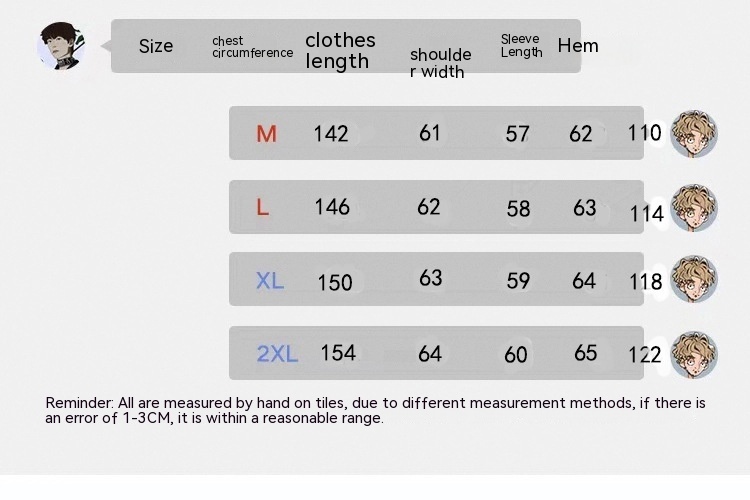Choose the blue XL size label

click(270, 281)
